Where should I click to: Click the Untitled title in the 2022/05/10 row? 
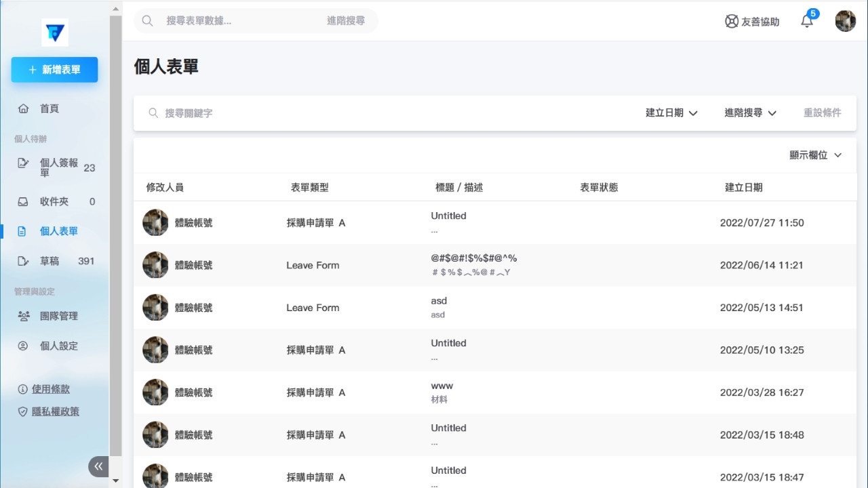point(448,344)
